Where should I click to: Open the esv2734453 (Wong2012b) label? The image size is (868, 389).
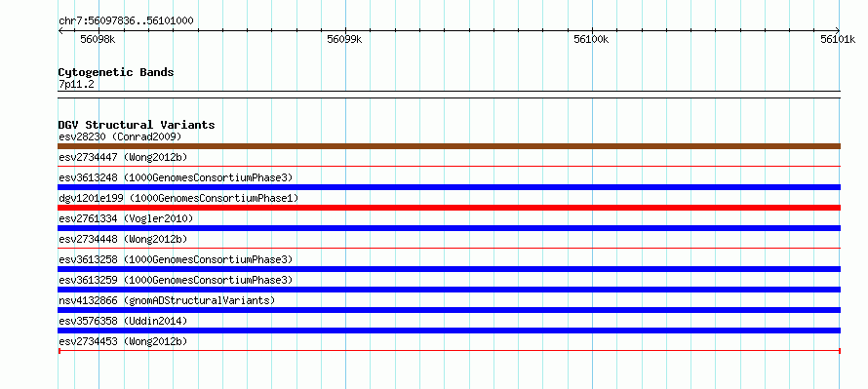(x=123, y=341)
